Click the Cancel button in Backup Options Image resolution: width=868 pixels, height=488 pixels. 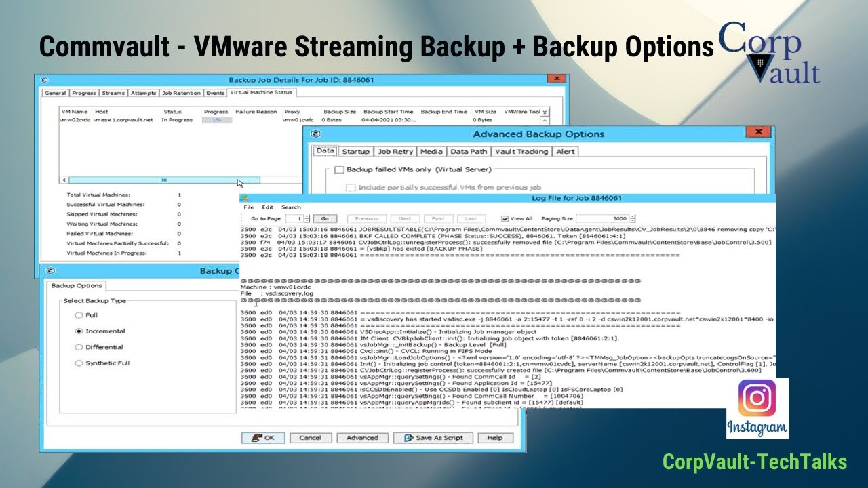[x=311, y=438]
